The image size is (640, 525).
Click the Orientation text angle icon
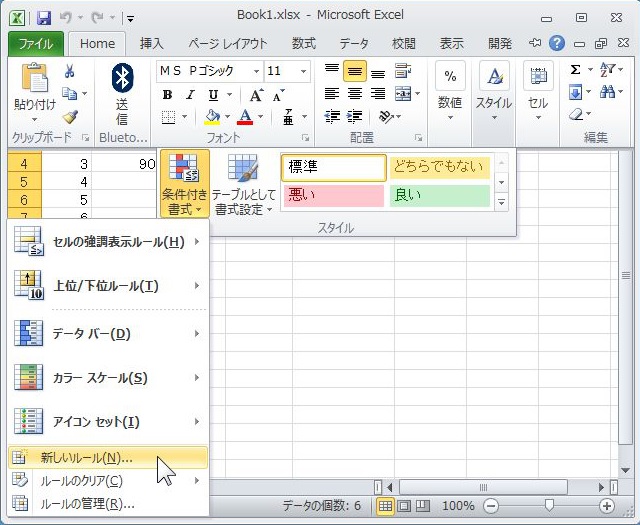pyautogui.click(x=386, y=117)
